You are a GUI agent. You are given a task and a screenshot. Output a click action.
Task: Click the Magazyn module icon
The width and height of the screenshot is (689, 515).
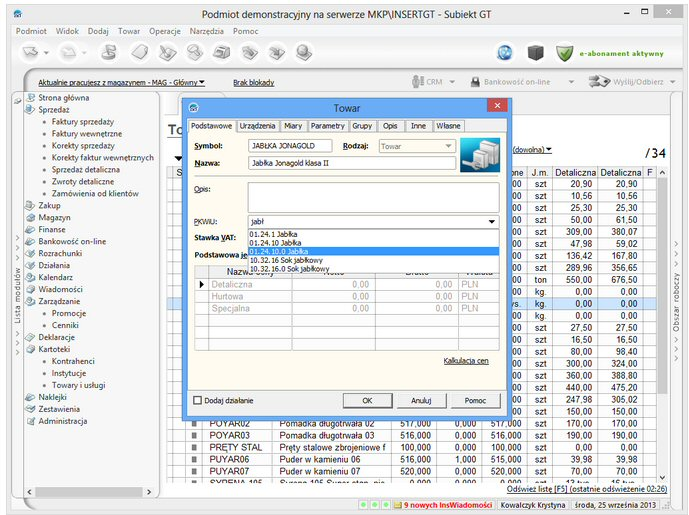(30, 217)
